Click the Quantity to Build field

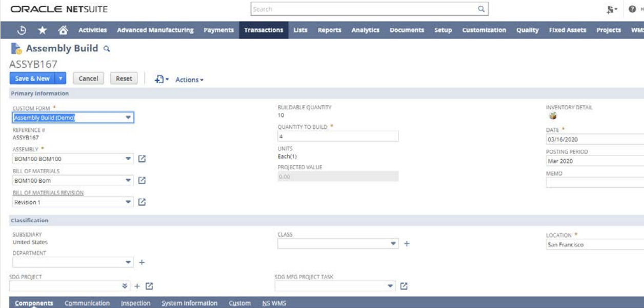(338, 136)
